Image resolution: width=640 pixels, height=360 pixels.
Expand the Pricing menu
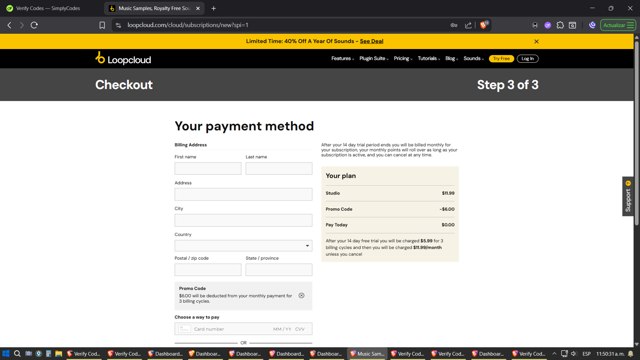click(402, 59)
